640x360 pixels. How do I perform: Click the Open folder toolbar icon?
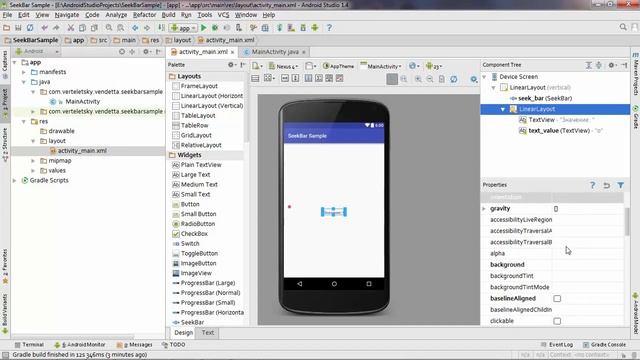click(6, 28)
